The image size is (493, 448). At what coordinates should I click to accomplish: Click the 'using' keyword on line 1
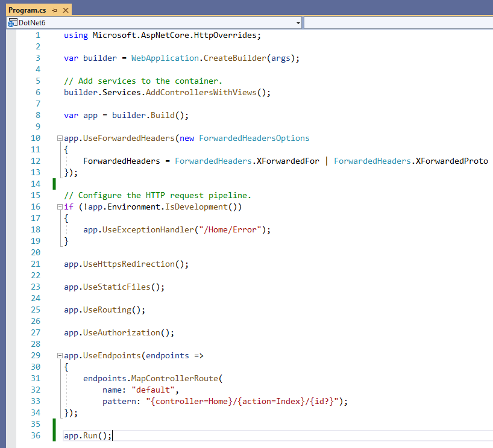point(76,36)
